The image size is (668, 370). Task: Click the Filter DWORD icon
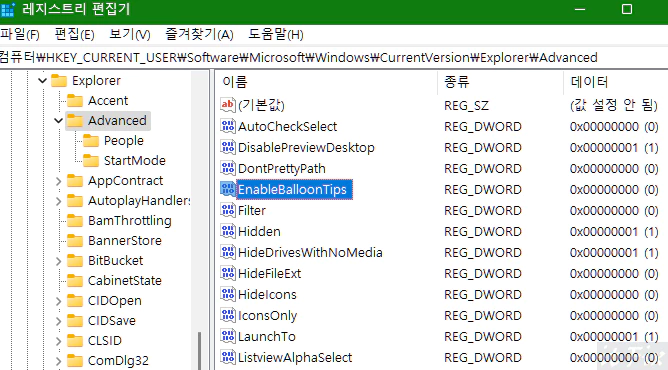(228, 210)
